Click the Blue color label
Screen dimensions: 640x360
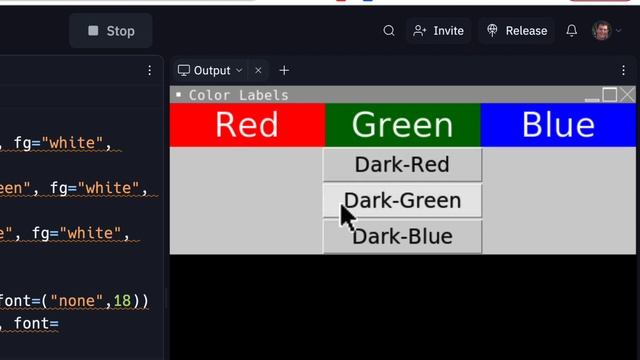pyautogui.click(x=558, y=125)
